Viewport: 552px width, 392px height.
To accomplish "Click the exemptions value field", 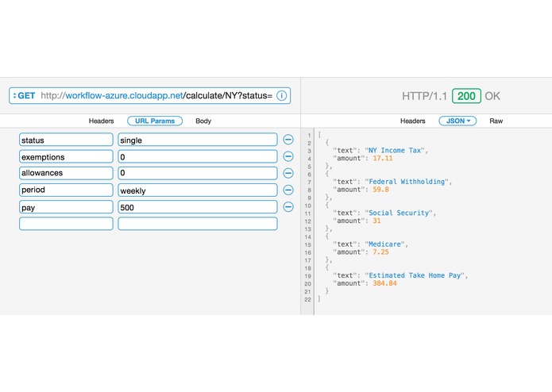I will pyautogui.click(x=198, y=156).
